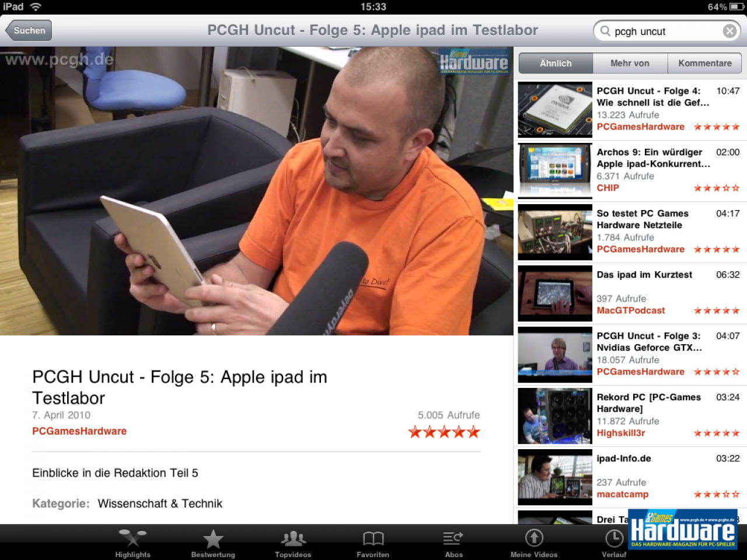Switch to the Kommentare tab
This screenshot has width=747, height=560.
pos(704,63)
